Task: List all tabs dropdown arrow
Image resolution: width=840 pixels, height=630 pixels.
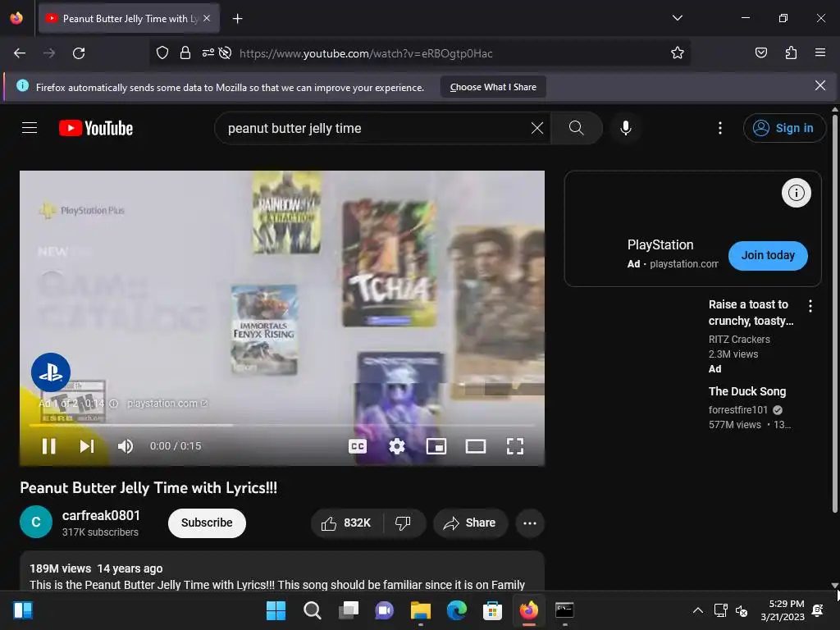Action: [677, 18]
